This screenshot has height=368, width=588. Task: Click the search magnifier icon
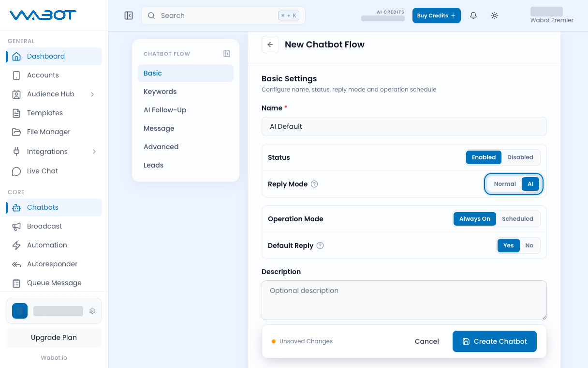pos(151,15)
